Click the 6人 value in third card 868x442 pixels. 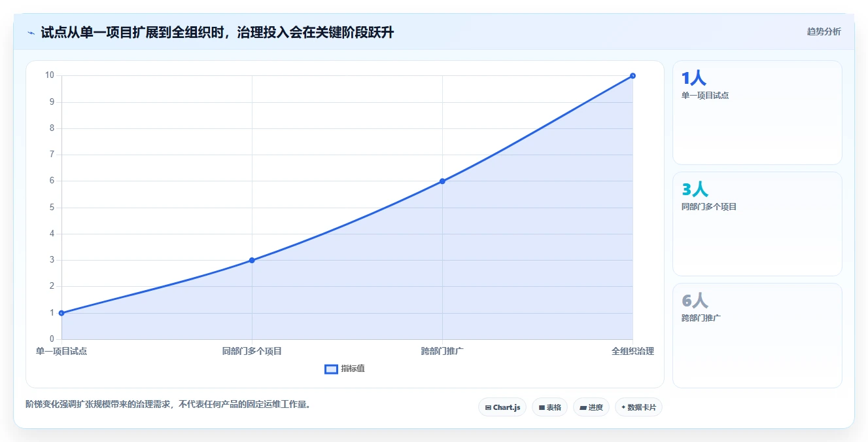pos(695,301)
